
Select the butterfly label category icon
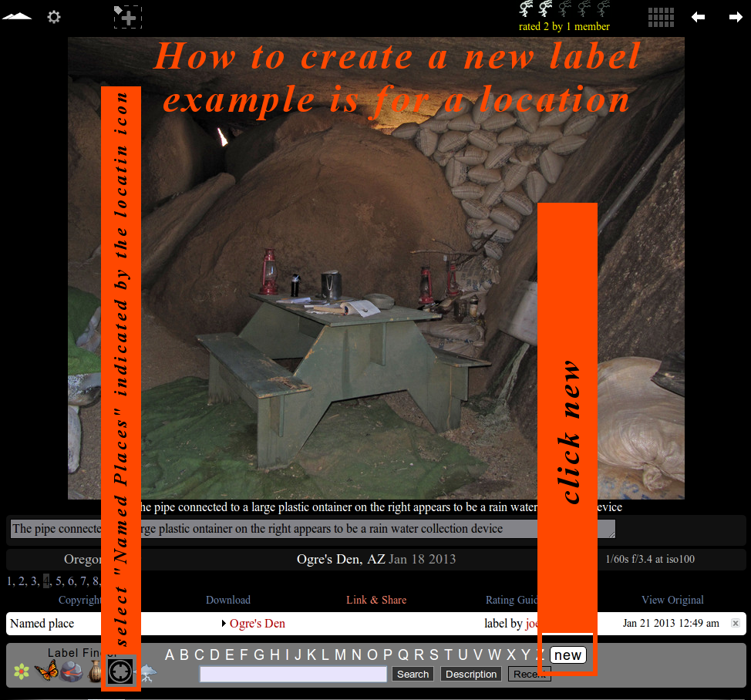[x=46, y=671]
